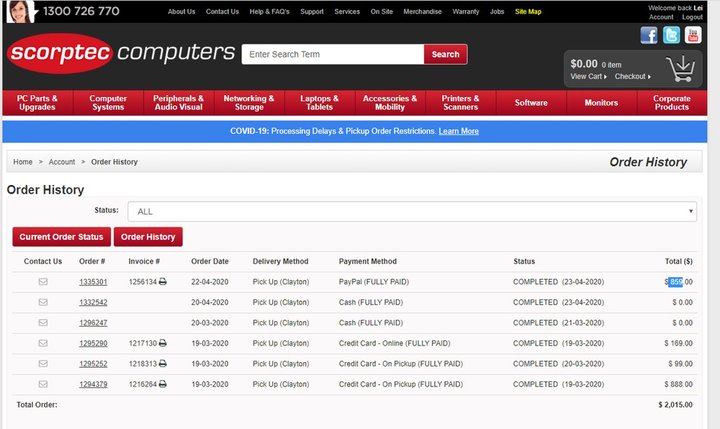Click the Services link
The height and width of the screenshot is (429, 720).
(x=347, y=11)
